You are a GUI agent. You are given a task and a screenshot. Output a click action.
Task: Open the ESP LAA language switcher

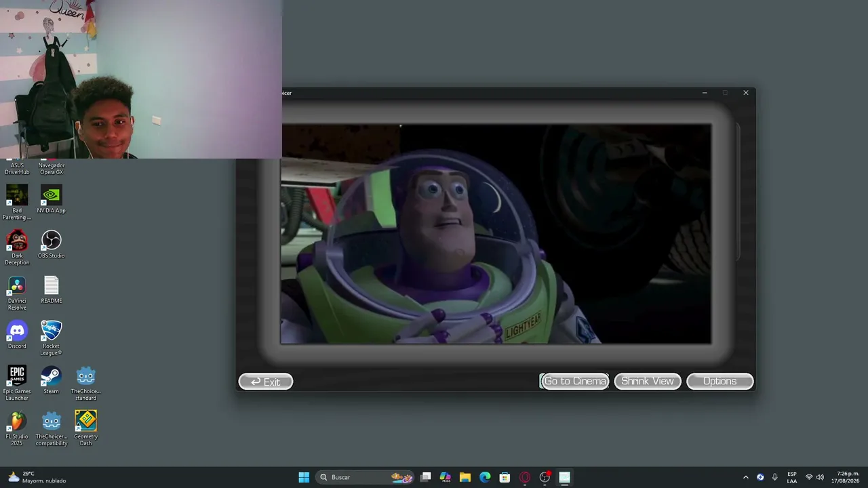792,477
